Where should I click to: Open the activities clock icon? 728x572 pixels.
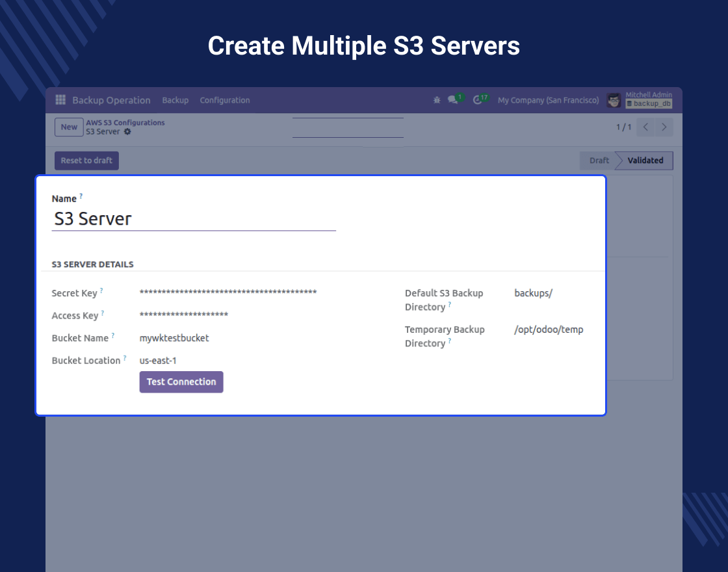[x=477, y=100]
